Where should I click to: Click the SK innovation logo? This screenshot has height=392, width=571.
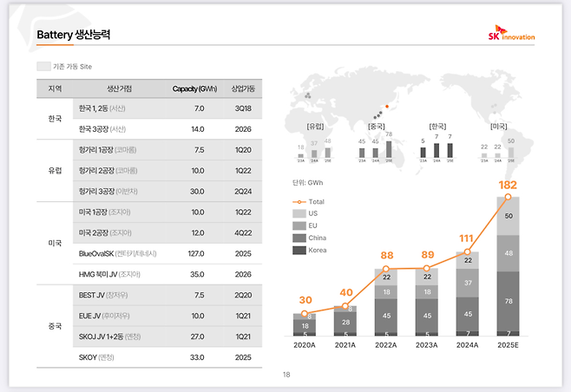pyautogui.click(x=511, y=35)
